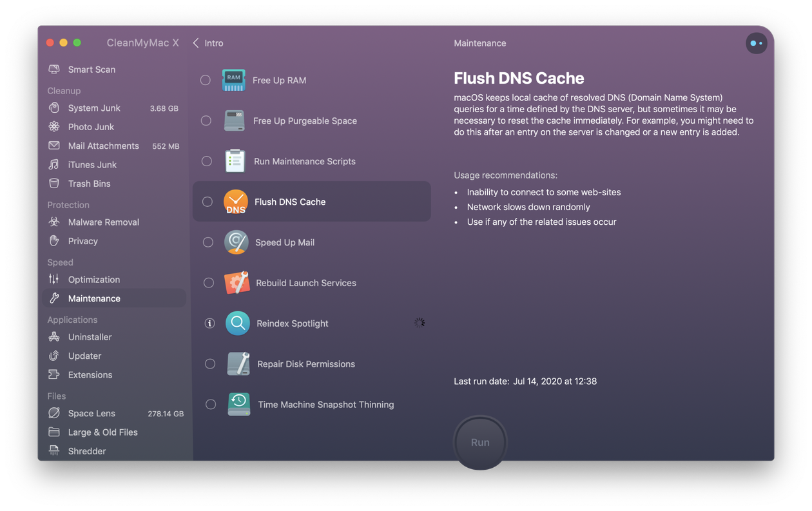Click the Optimization sliders icon

(x=54, y=280)
